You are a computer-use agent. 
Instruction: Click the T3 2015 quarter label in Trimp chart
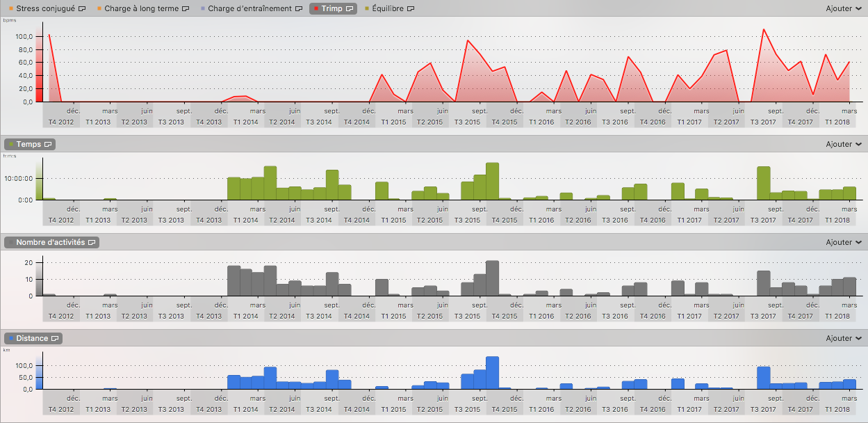(468, 122)
